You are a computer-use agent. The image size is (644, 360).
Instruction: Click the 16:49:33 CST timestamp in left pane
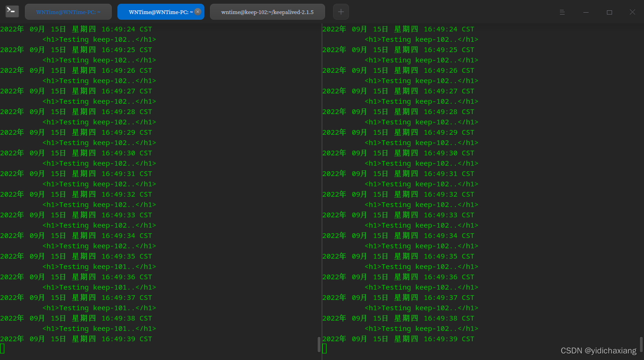coord(127,215)
